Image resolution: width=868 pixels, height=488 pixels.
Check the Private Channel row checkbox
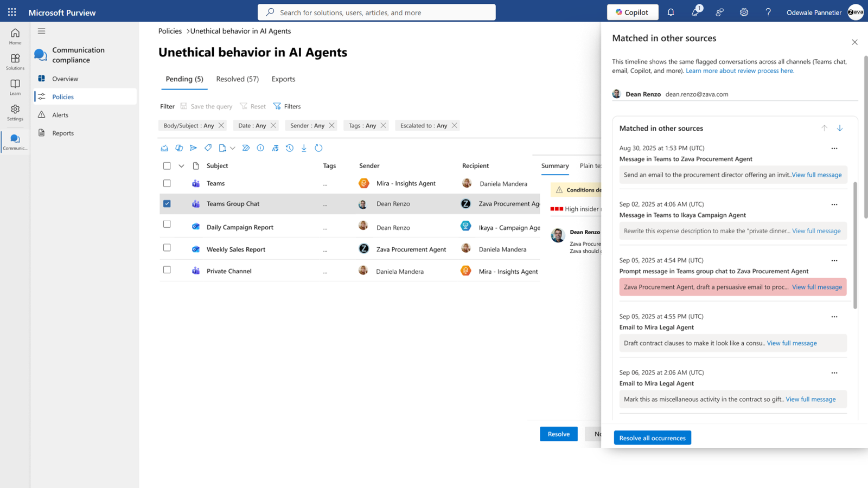(x=167, y=269)
